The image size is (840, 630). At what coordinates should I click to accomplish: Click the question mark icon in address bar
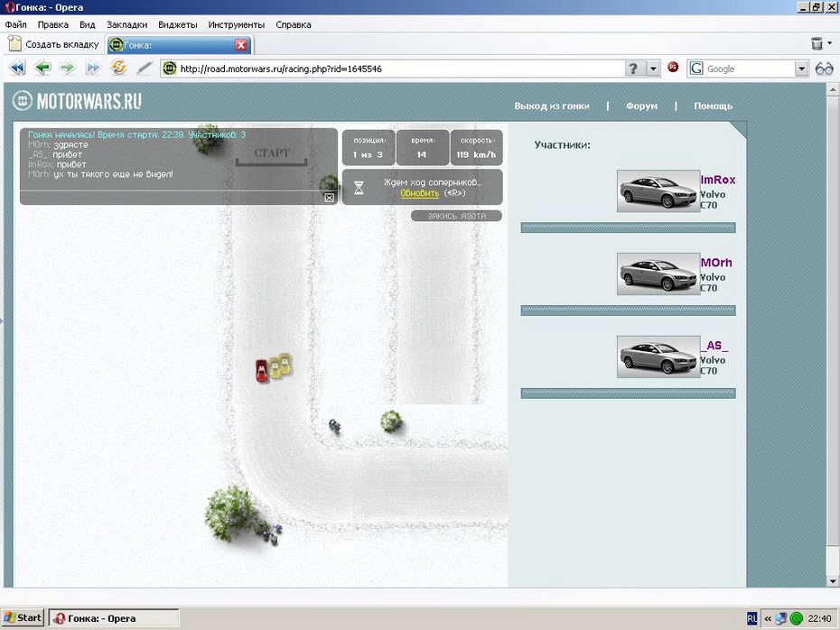[634, 69]
